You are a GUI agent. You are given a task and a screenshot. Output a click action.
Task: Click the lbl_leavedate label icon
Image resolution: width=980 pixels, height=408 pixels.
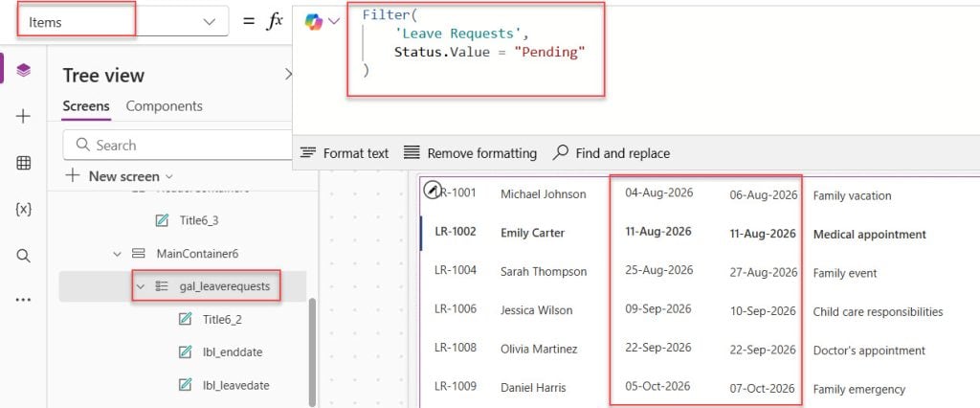point(185,385)
